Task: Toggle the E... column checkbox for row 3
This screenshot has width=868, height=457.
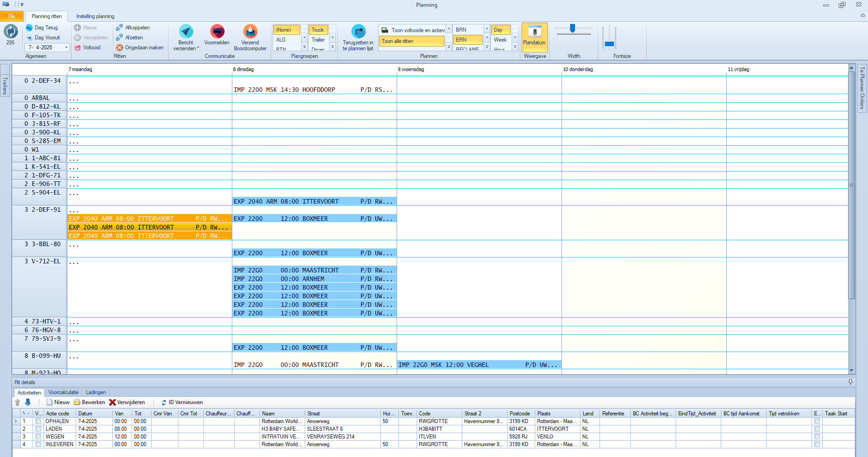Action: point(817,437)
